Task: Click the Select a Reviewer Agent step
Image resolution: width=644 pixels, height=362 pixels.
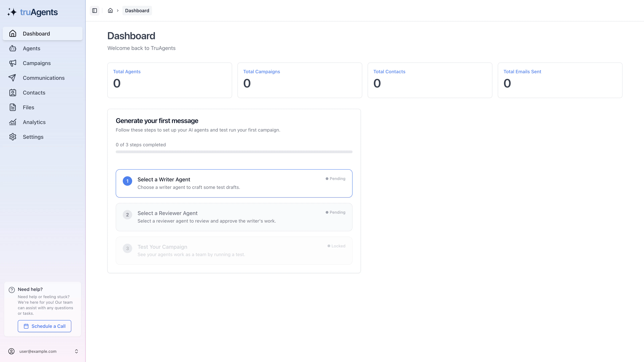Action: pyautogui.click(x=234, y=217)
